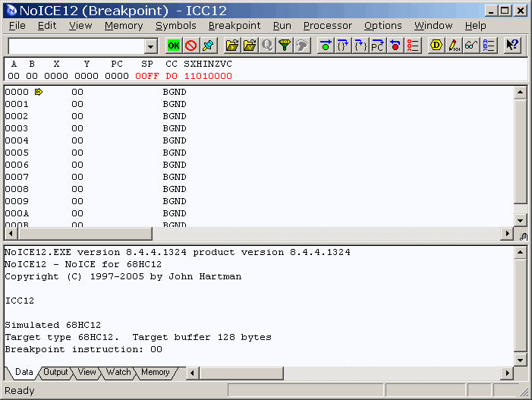Switch to the Watch tab
The width and height of the screenshot is (532, 400).
point(118,372)
